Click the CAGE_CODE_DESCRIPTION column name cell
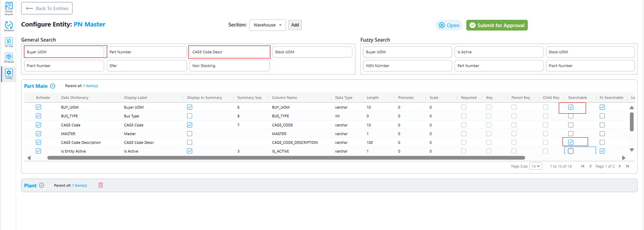The image size is (644, 230). [x=295, y=142]
